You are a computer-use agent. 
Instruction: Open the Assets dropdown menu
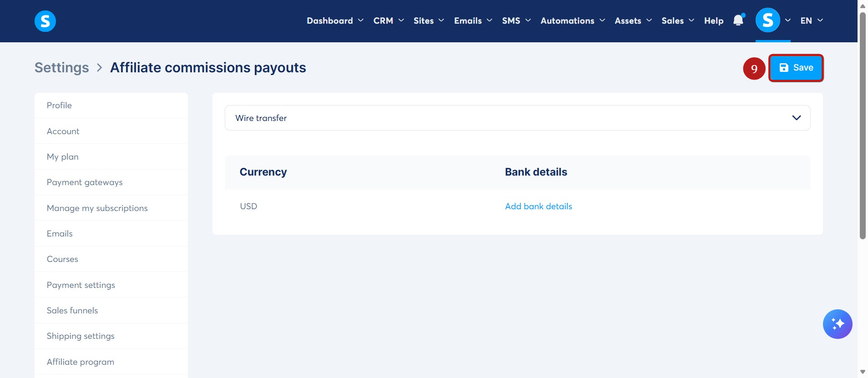633,20
